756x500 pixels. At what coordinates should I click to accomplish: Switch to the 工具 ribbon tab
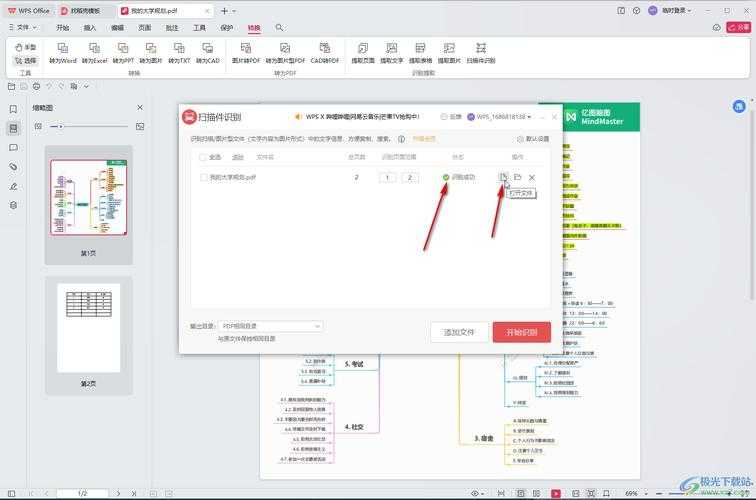click(x=199, y=27)
